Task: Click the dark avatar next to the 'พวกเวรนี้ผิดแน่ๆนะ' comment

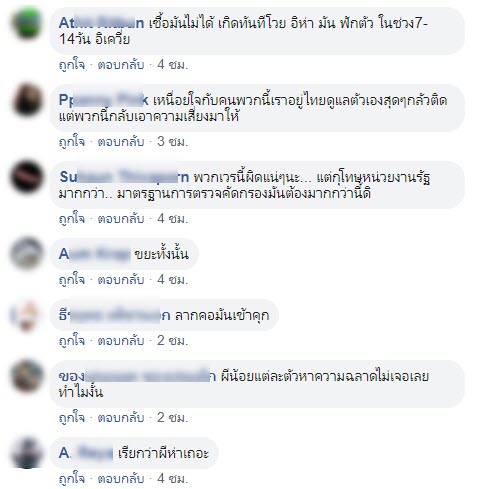Action: click(27, 177)
